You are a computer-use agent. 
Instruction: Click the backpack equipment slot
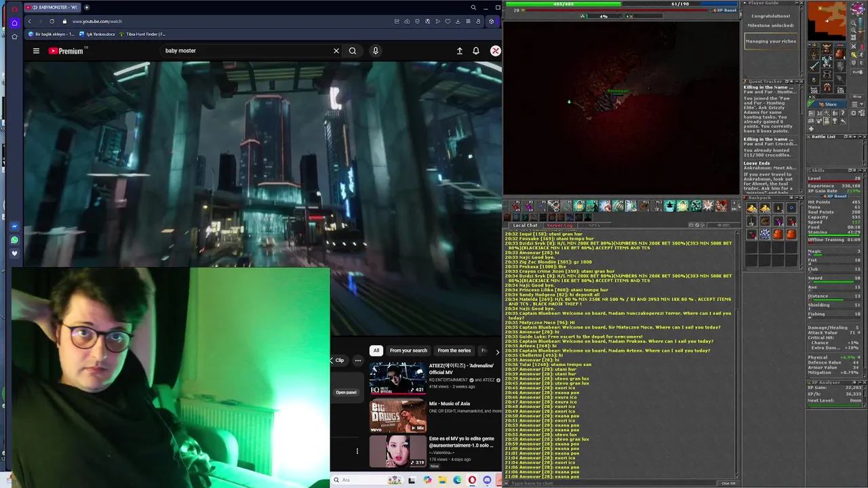coord(840,53)
